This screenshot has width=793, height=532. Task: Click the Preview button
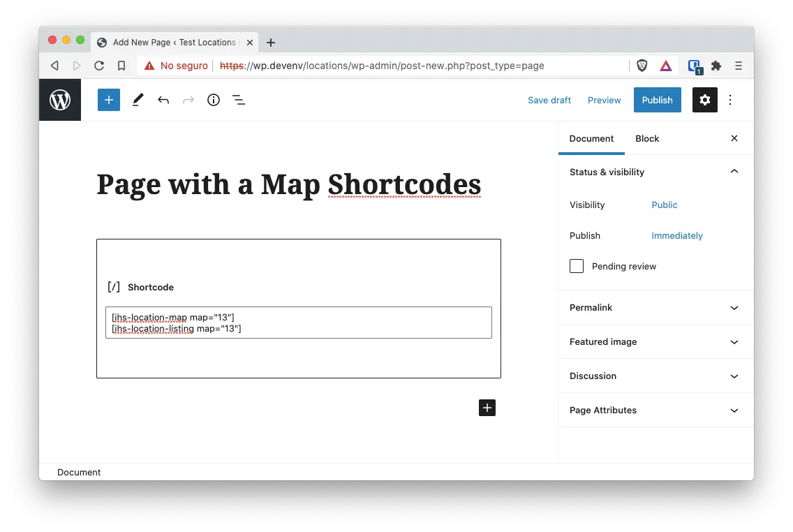tap(604, 100)
